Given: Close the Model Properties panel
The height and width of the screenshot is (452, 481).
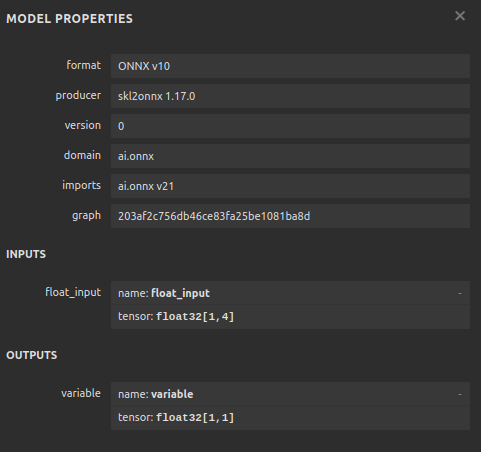Looking at the screenshot, I should click(x=460, y=16).
